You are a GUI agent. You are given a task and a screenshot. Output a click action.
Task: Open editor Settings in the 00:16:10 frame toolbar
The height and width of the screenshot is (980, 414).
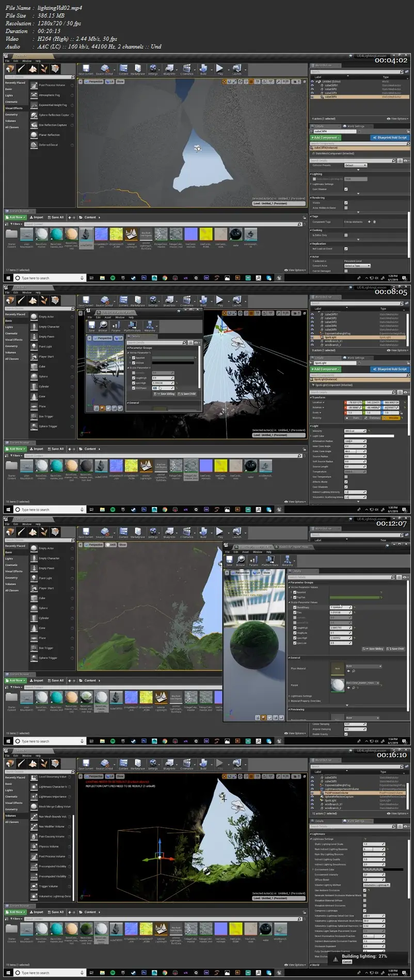[153, 764]
